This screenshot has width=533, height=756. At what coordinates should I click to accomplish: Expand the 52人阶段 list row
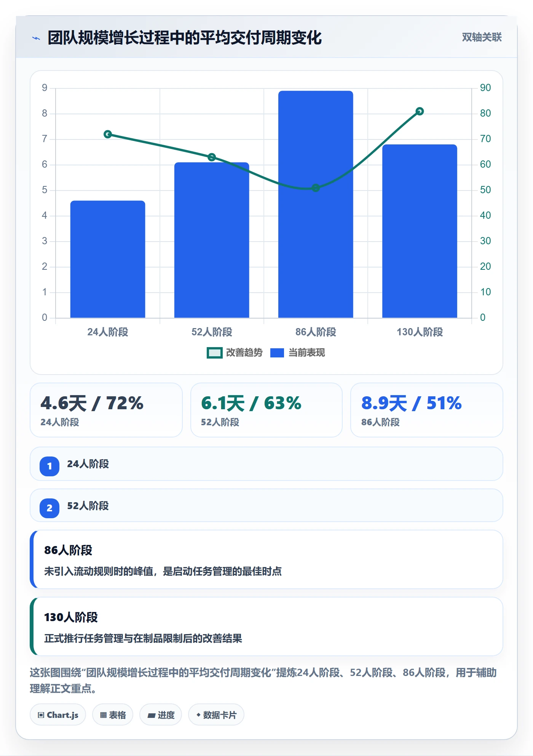click(266, 505)
